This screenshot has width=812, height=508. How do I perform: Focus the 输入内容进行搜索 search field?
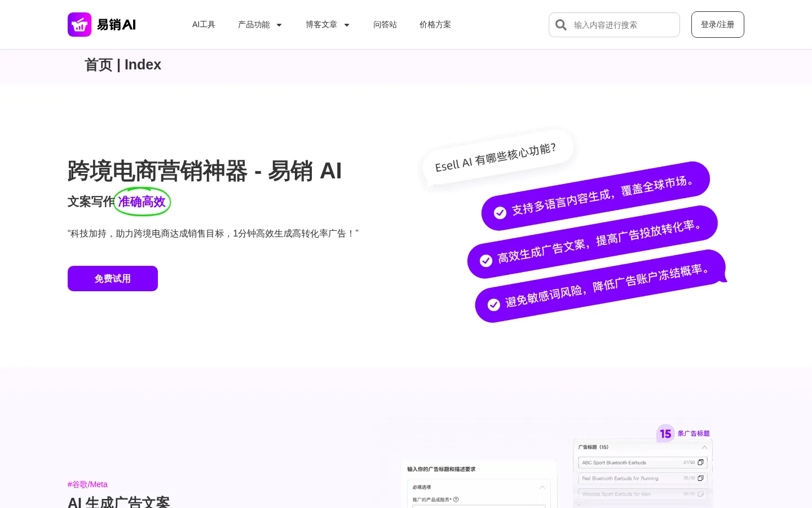click(x=624, y=25)
